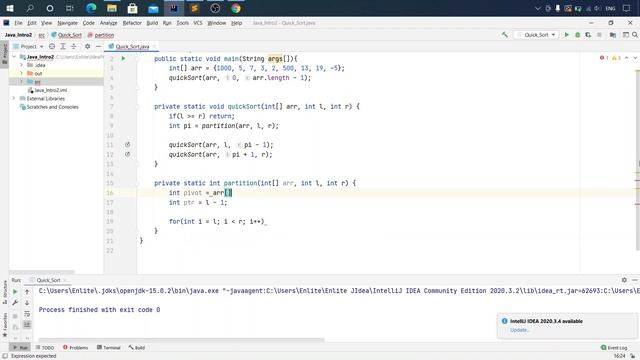Hide the Project panel with minus icon
The image size is (640, 360).
pos(98,47)
